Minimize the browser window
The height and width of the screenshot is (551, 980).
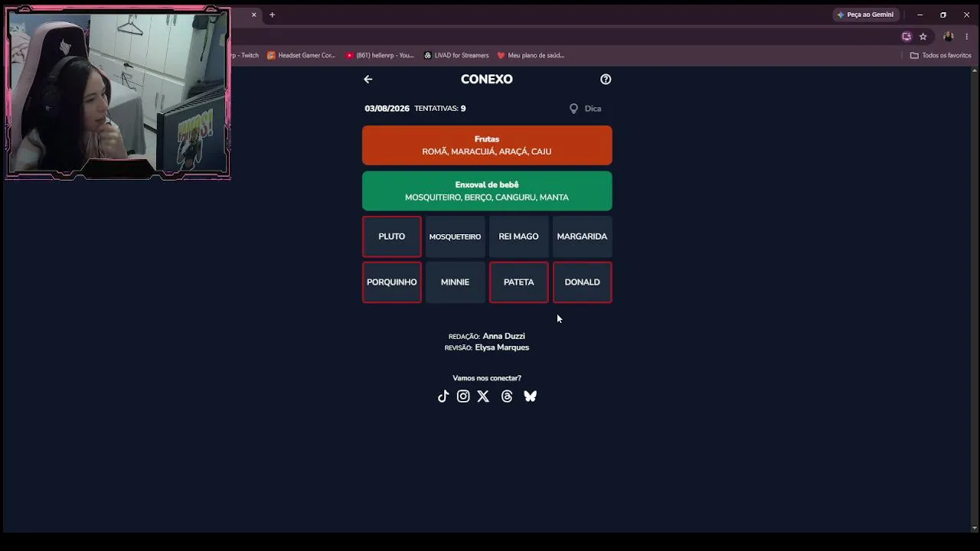click(920, 15)
